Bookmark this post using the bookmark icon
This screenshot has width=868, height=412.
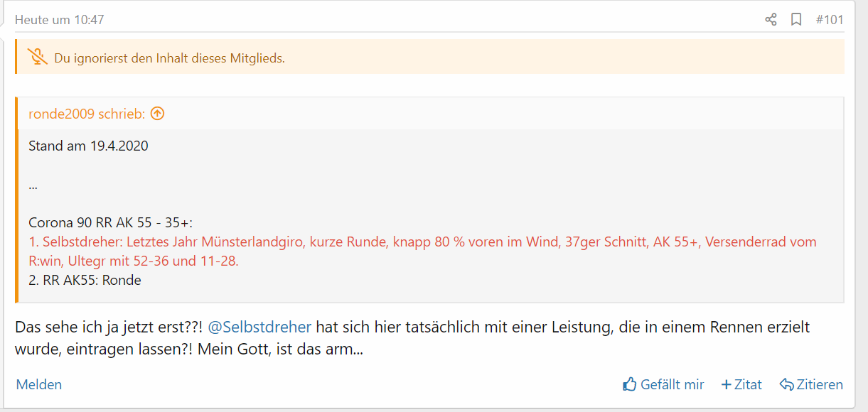[796, 20]
